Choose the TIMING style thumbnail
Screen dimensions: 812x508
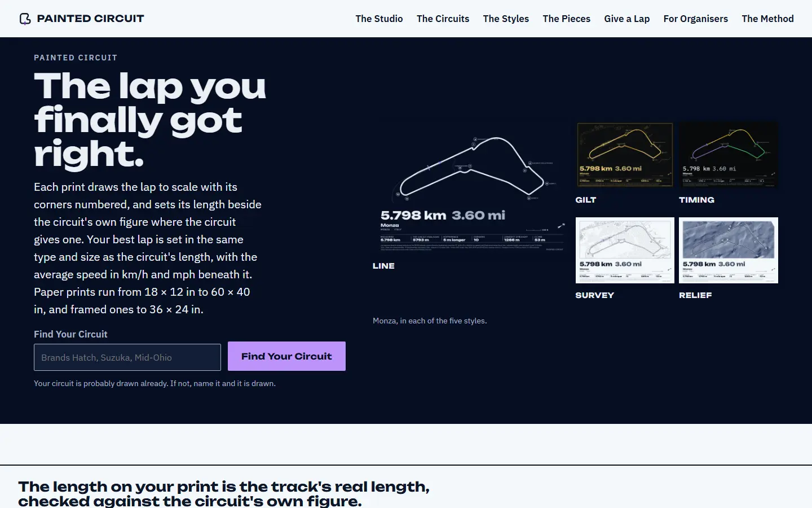(729, 155)
